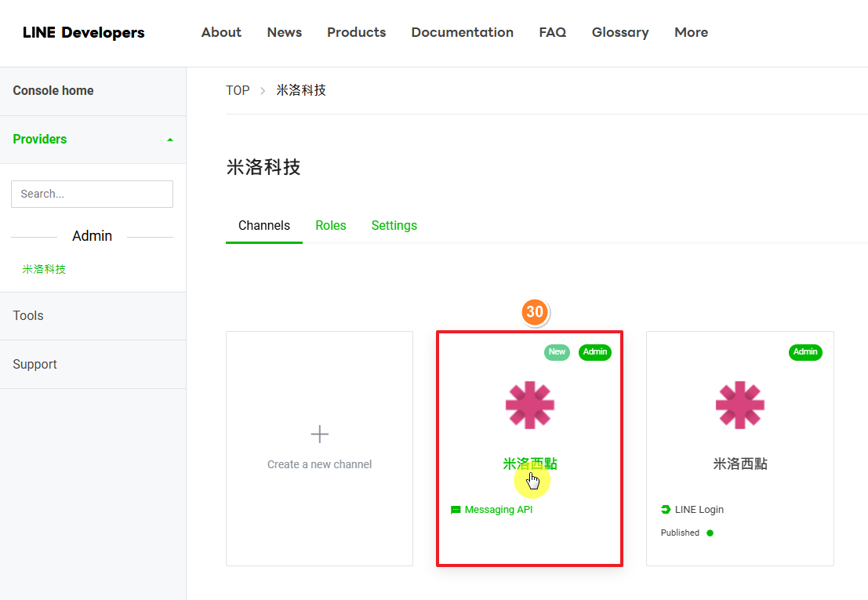Screen dimensions: 868x600
Task: Click the green Published status dot
Action: click(710, 533)
